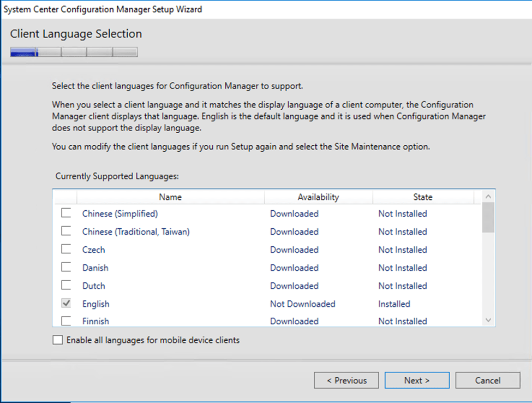Check the Dutch language checkbox
532x403 pixels.
point(66,286)
